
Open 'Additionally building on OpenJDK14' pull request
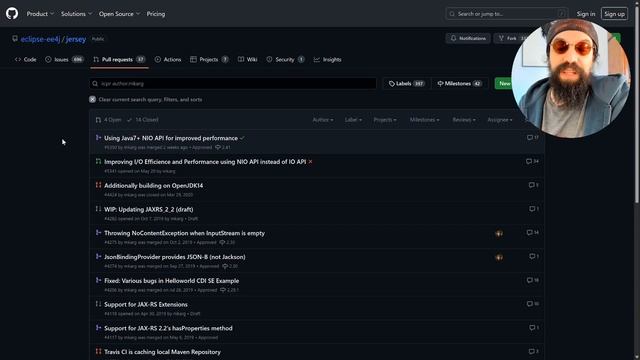153,186
